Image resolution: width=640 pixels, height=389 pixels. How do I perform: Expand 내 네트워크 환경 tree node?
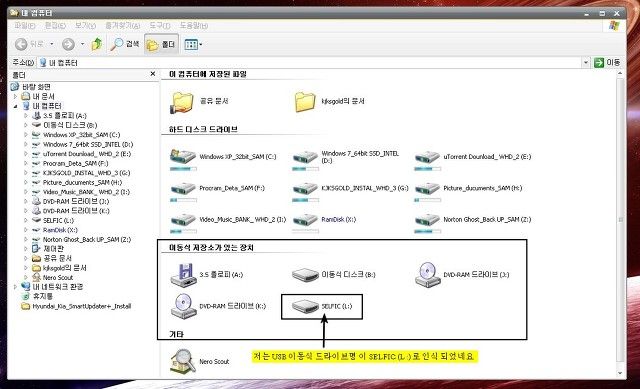[16, 287]
